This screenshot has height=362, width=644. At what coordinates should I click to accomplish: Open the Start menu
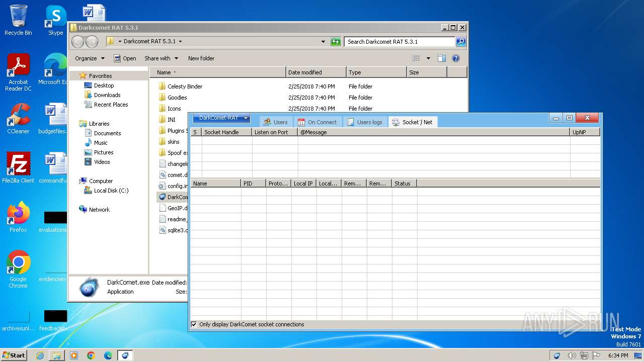14,355
